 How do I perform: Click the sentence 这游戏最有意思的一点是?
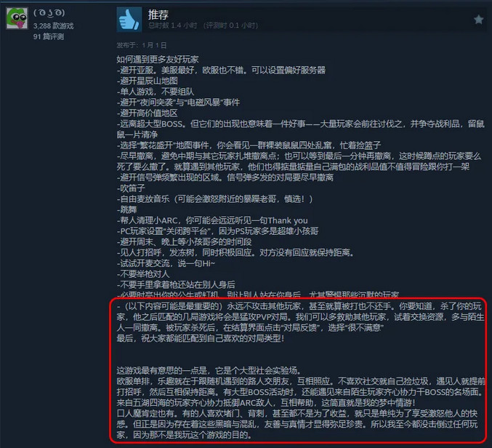(209, 371)
